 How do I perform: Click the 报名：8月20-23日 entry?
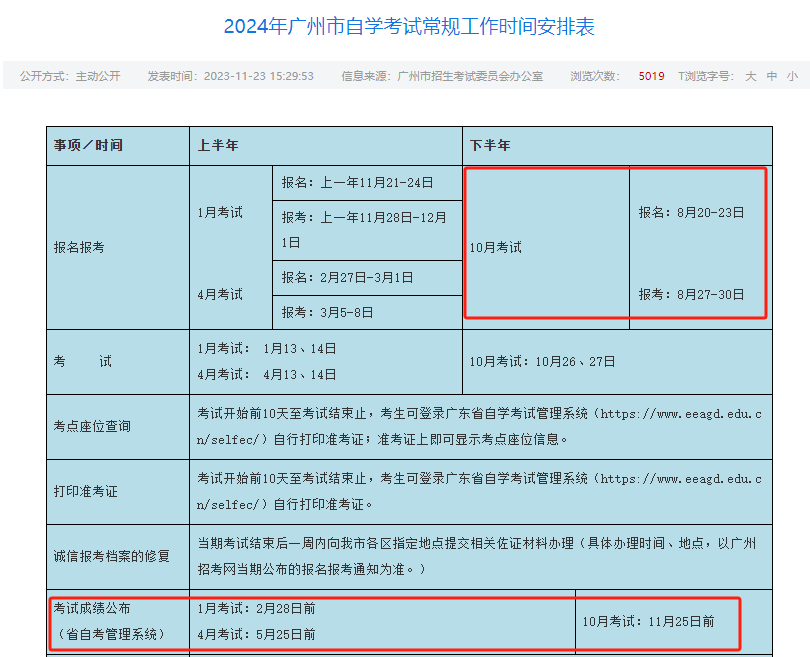pos(691,213)
